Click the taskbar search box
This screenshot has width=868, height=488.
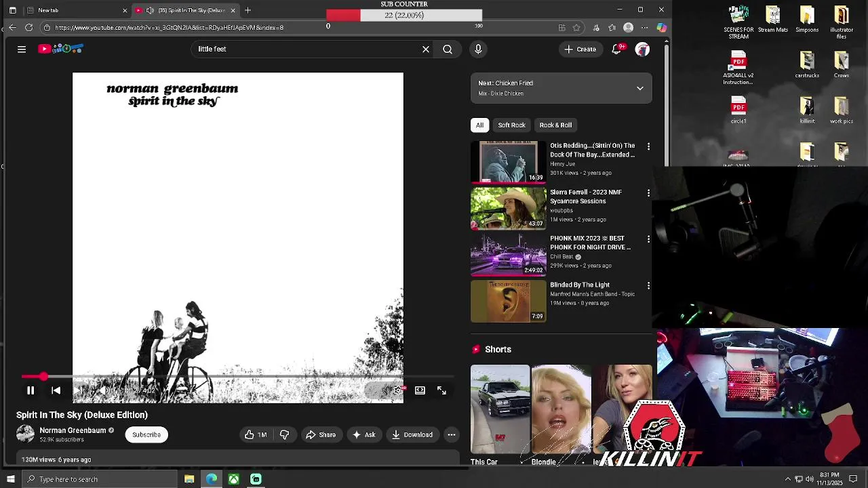(100, 479)
